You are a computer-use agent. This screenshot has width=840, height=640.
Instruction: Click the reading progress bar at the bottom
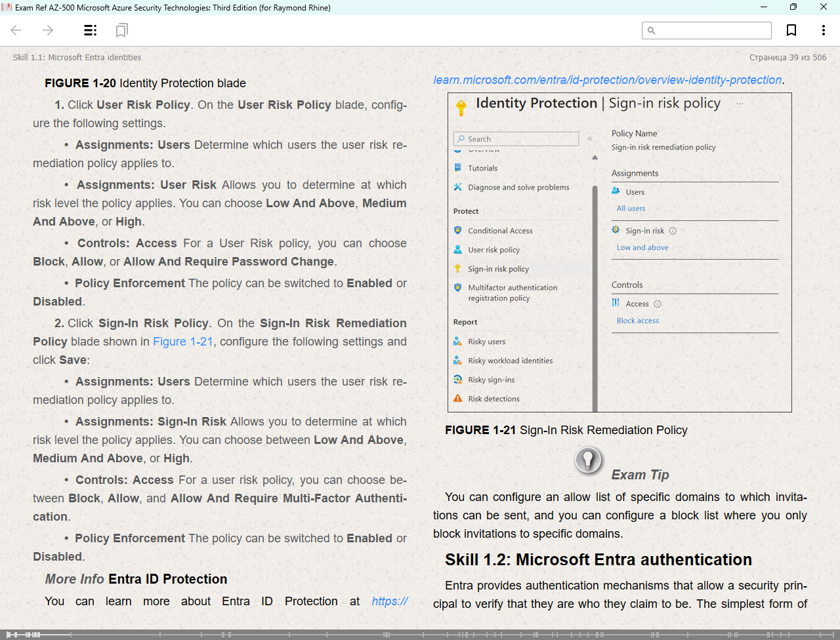coord(420,634)
